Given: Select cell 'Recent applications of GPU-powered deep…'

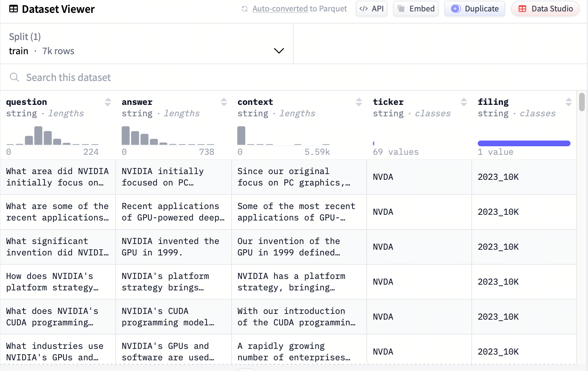Looking at the screenshot, I should [174, 212].
